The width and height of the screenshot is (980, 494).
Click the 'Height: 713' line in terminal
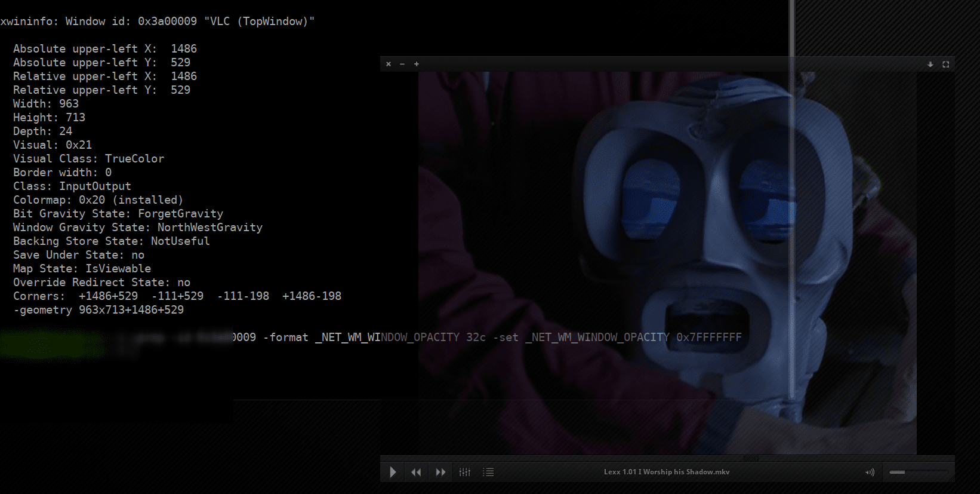[x=49, y=118]
